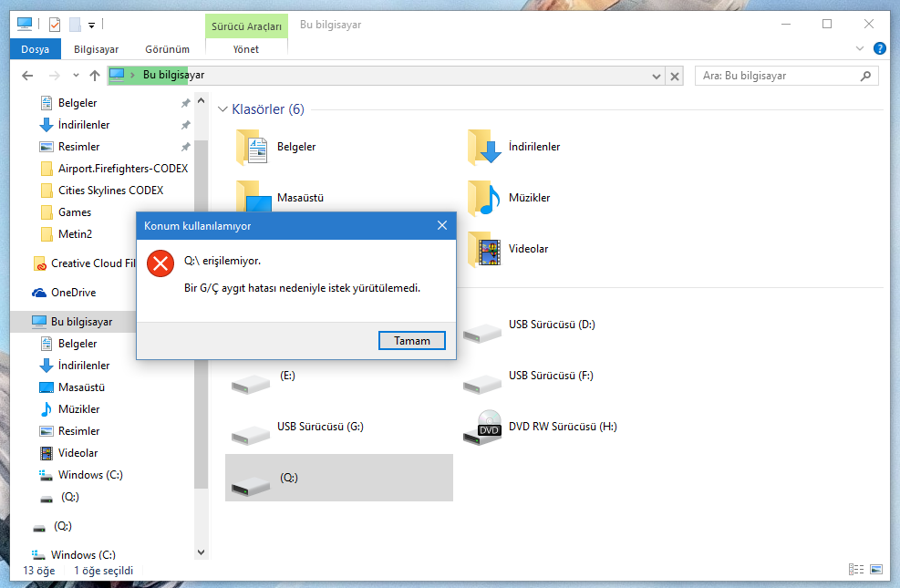900x588 pixels.
Task: Open the recent locations dropdown arrow
Action: pos(76,77)
